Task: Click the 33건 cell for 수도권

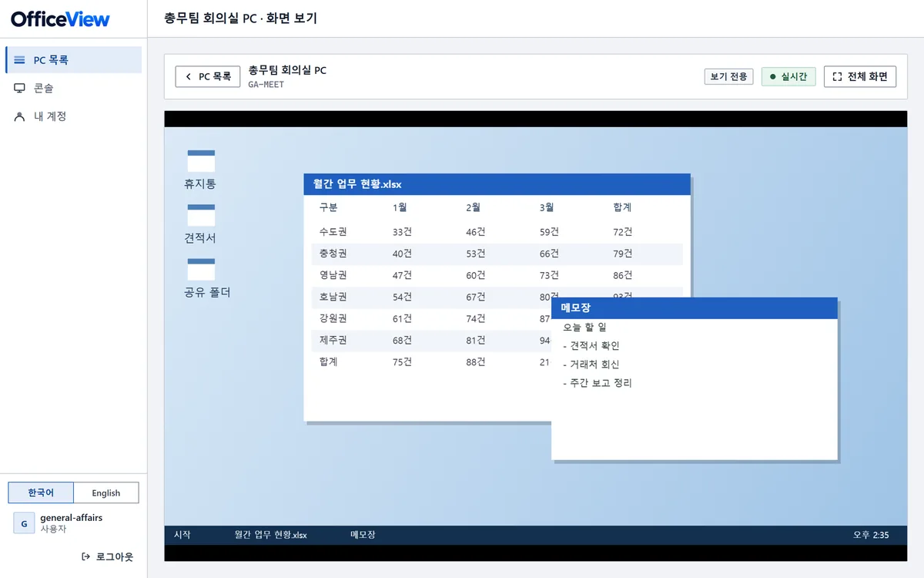Action: [x=402, y=232]
